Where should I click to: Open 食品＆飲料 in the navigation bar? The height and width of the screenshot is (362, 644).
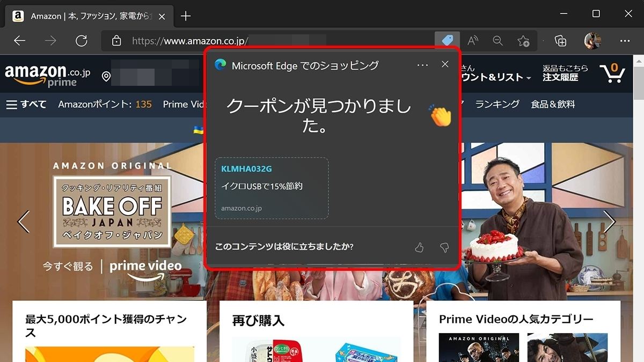tap(553, 105)
